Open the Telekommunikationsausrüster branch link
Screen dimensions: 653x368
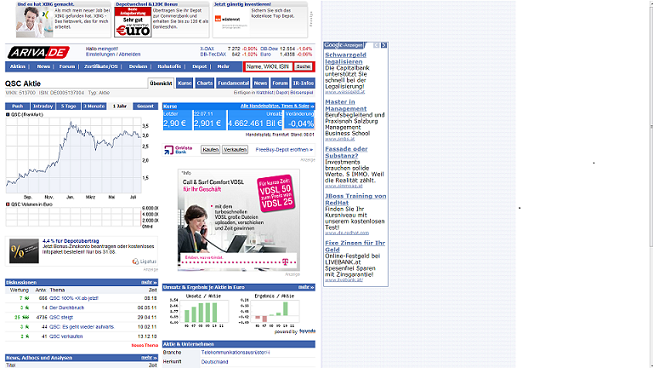pyautogui.click(x=235, y=353)
